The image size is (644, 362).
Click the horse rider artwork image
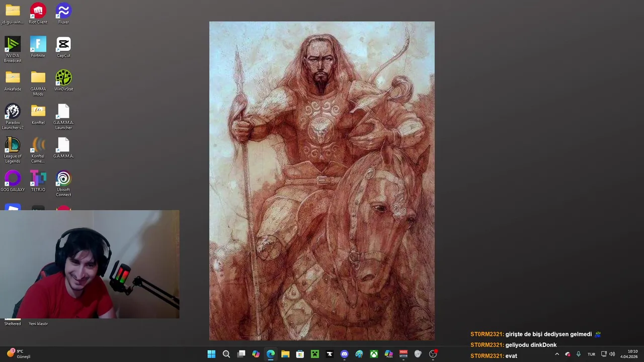coord(322,181)
